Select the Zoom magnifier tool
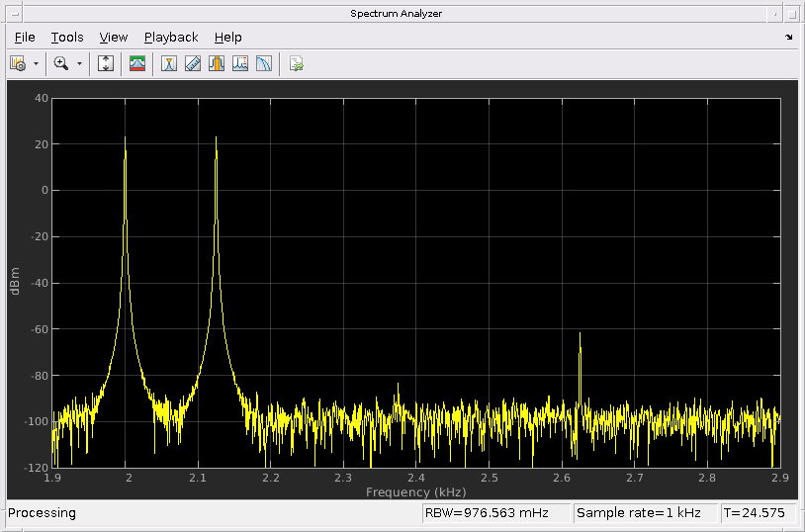This screenshot has width=805, height=532. coord(61,63)
